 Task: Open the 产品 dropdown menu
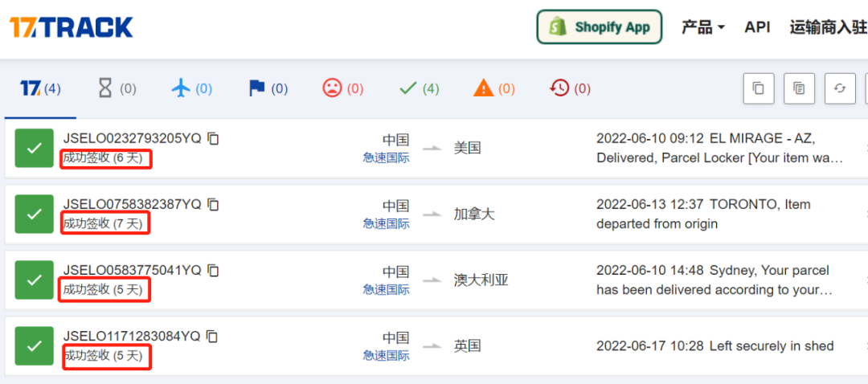pyautogui.click(x=702, y=27)
